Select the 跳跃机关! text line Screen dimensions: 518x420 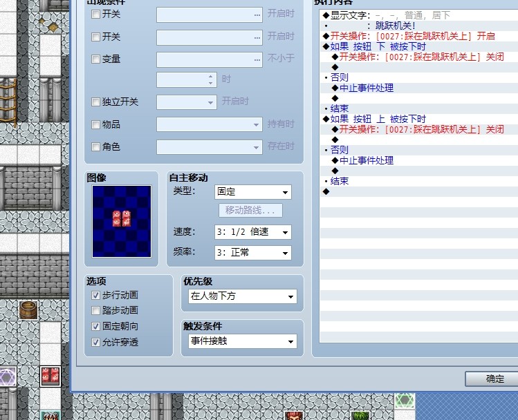click(x=418, y=26)
